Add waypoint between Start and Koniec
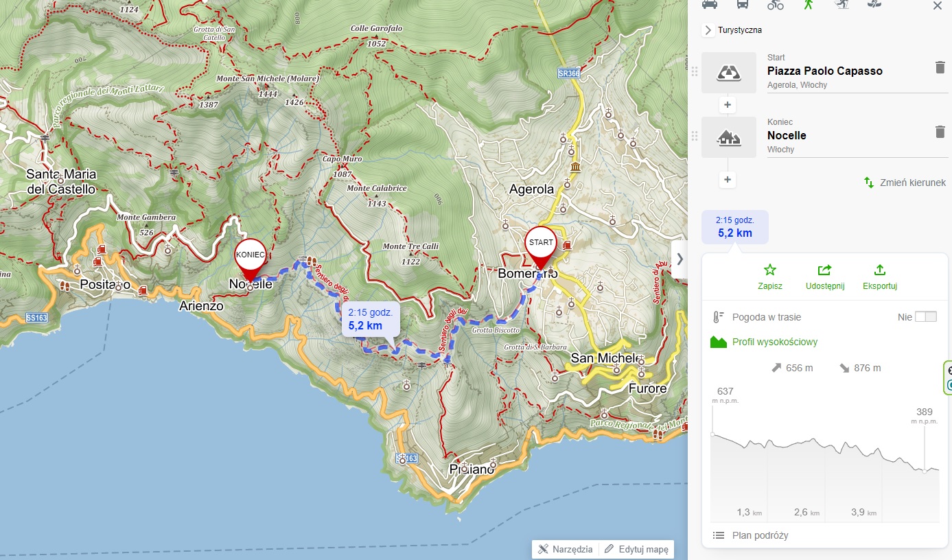This screenshot has height=560, width=952. tap(728, 106)
